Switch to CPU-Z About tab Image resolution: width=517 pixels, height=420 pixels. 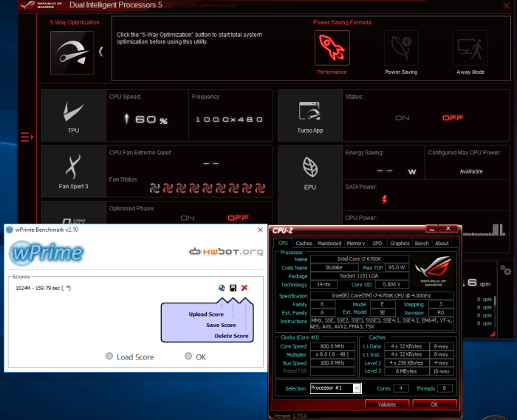tap(442, 244)
